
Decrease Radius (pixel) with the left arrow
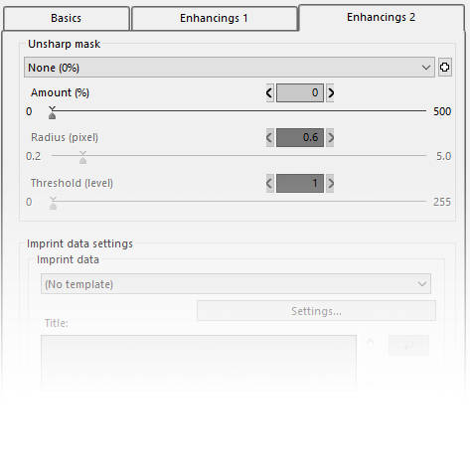pos(269,137)
